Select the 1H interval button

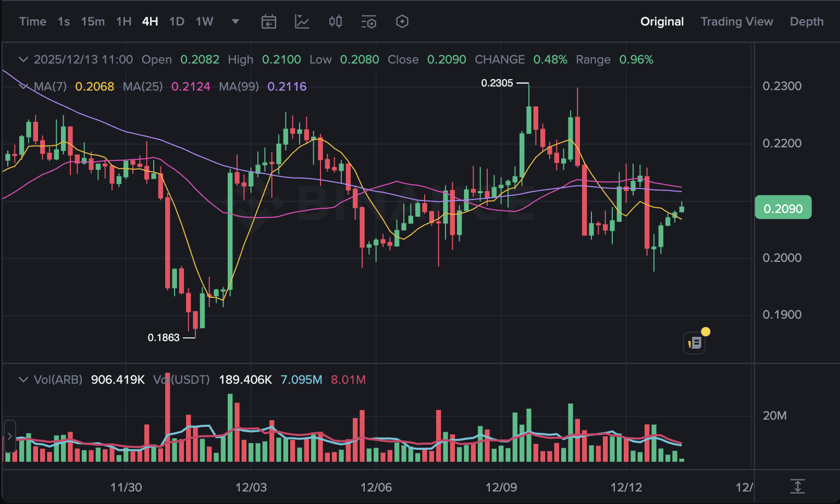[x=123, y=22]
